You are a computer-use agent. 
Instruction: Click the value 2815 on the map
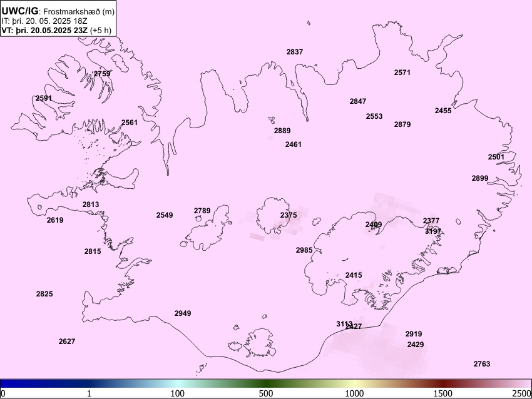pyautogui.click(x=93, y=251)
